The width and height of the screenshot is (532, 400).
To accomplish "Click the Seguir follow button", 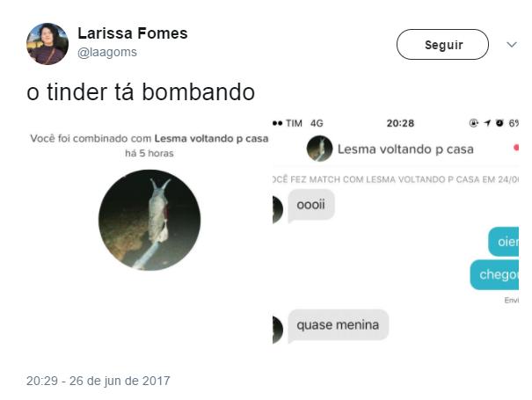I will tap(442, 45).
